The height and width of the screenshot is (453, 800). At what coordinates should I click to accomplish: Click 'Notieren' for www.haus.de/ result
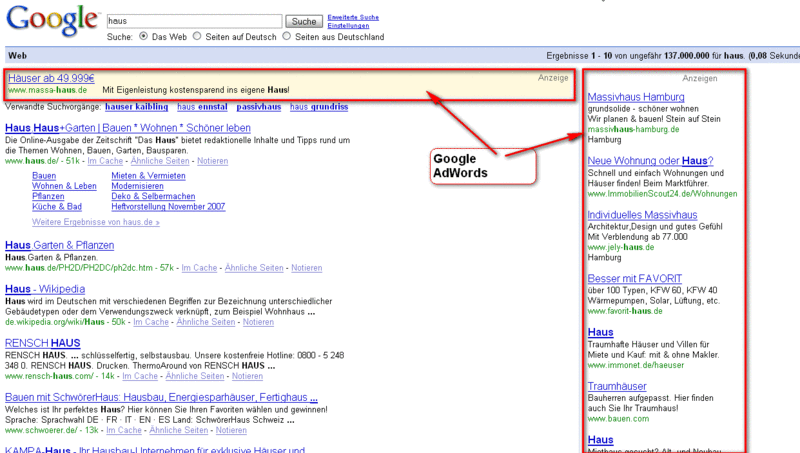pyautogui.click(x=213, y=161)
